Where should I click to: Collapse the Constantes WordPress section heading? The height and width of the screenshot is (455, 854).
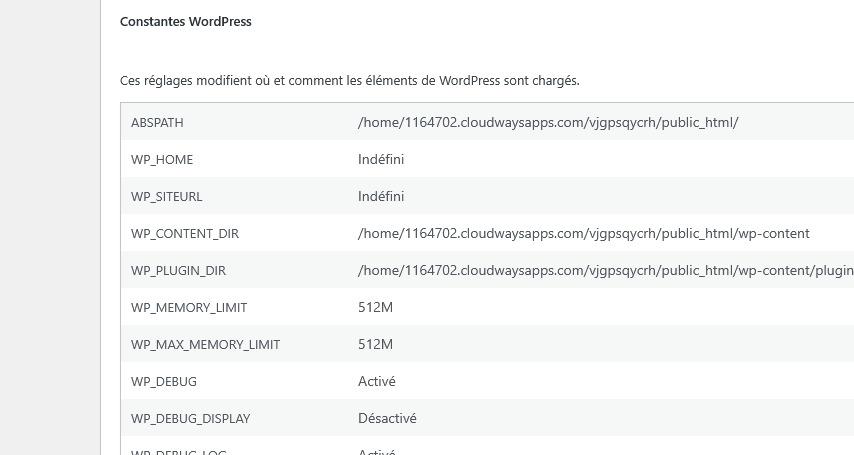(185, 21)
